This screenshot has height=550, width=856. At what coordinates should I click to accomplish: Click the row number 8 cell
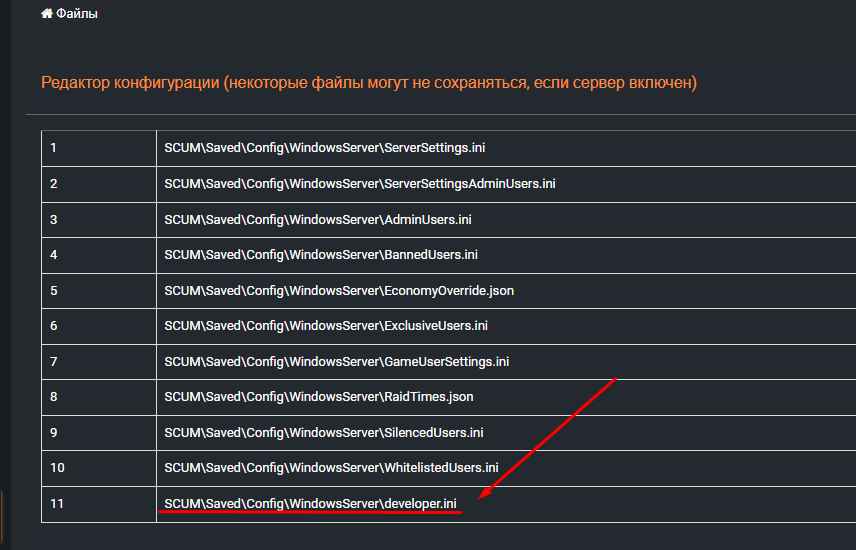coord(98,397)
